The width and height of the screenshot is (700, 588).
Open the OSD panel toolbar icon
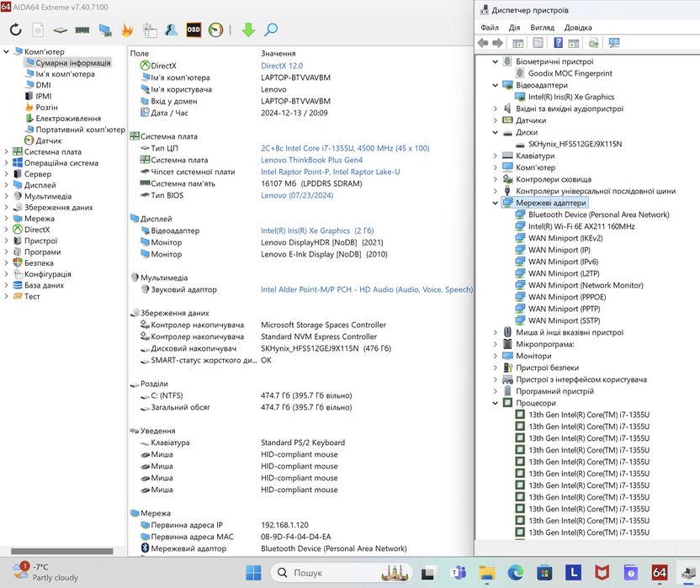click(x=194, y=29)
